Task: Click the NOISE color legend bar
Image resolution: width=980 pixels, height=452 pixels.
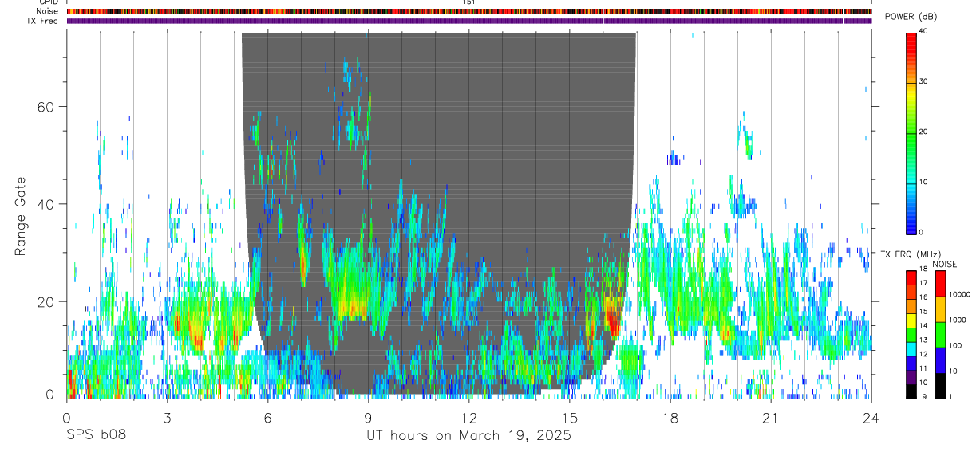Action: pos(940,335)
